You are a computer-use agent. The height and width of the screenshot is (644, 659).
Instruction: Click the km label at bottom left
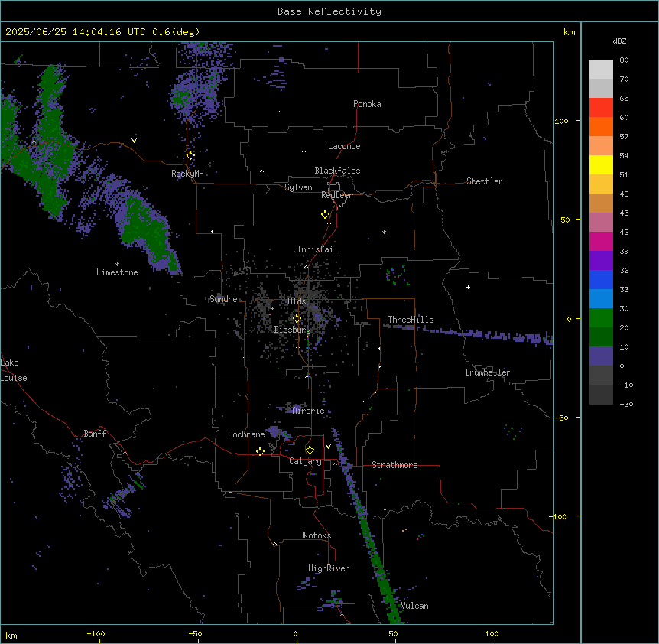(11, 635)
